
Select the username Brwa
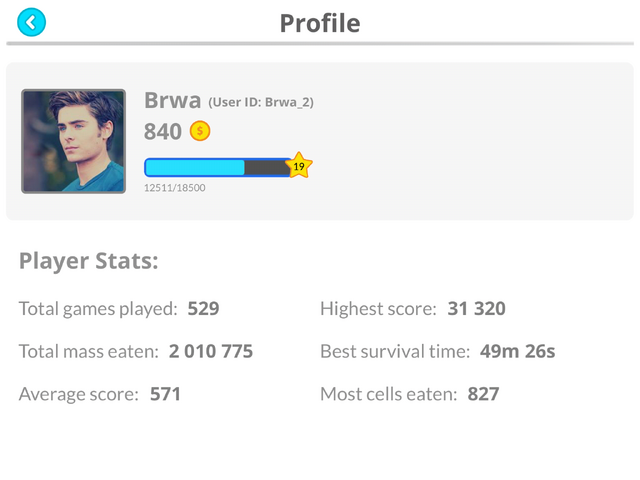tap(173, 100)
